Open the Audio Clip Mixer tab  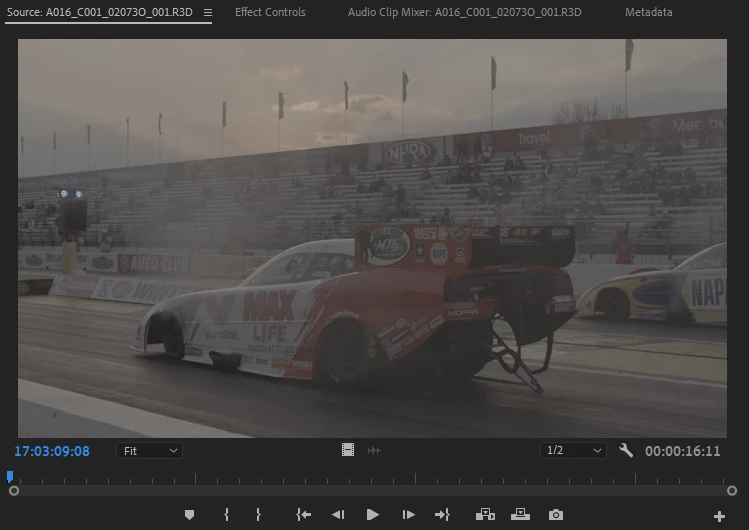(x=464, y=12)
